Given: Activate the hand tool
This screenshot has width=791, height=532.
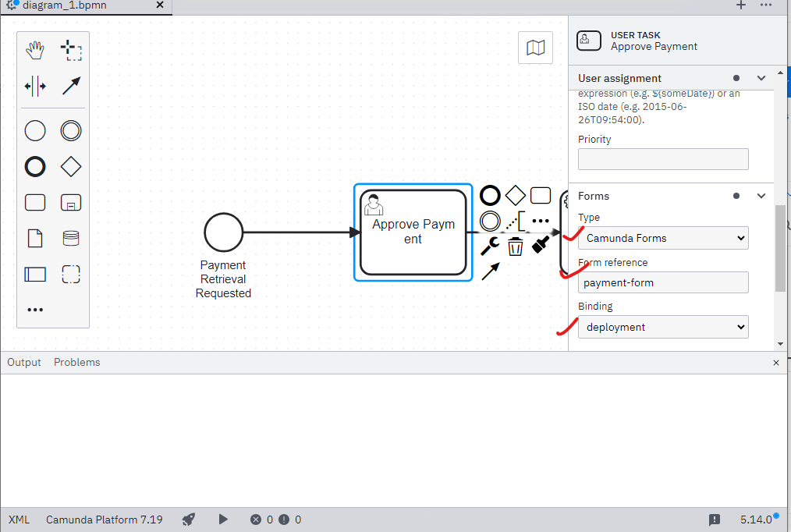Looking at the screenshot, I should tap(35, 50).
